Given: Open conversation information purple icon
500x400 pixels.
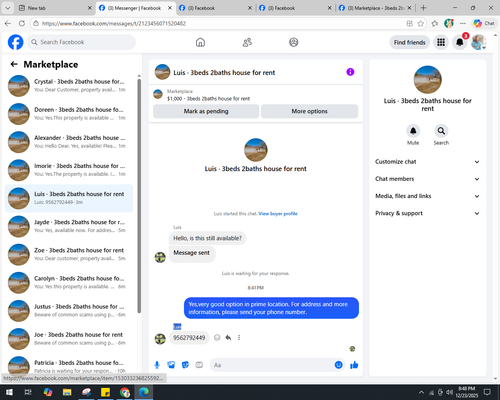Looking at the screenshot, I should 350,72.
